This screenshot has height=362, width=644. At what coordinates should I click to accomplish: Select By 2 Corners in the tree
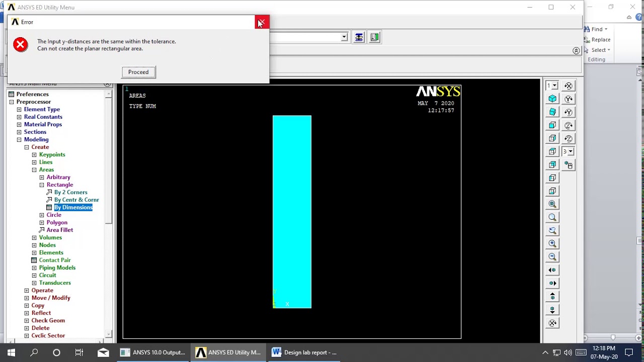pyautogui.click(x=70, y=192)
